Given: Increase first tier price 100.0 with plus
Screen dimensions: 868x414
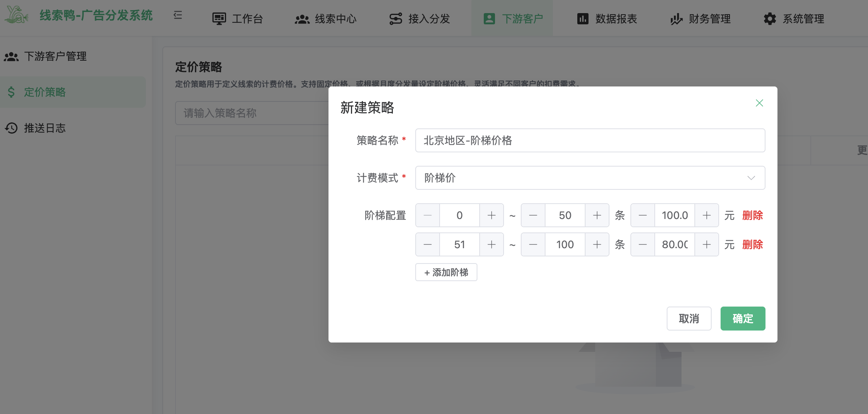Looking at the screenshot, I should point(706,215).
